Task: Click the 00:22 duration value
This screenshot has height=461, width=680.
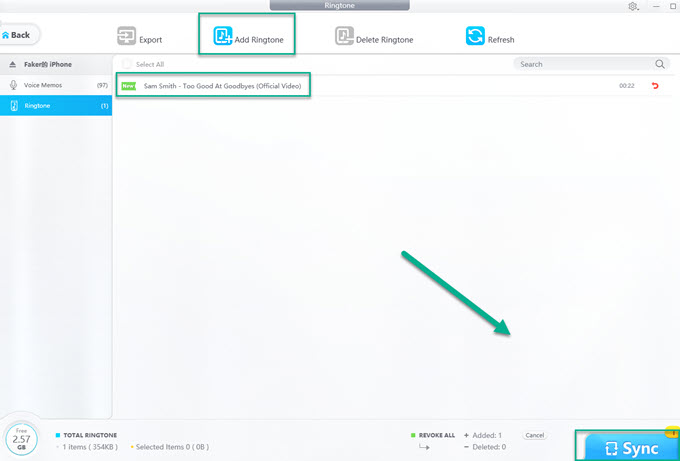Action: click(x=627, y=86)
